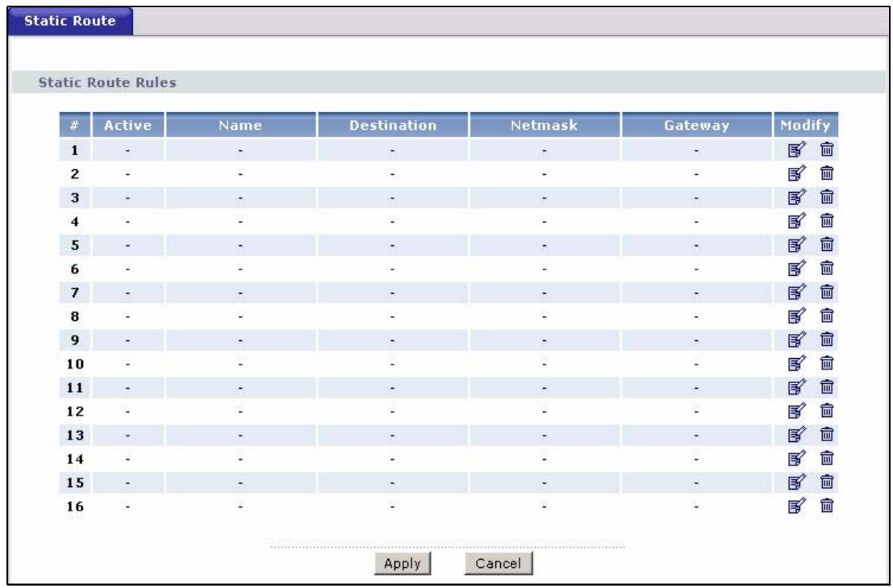Edit static route rule 16

point(797,506)
